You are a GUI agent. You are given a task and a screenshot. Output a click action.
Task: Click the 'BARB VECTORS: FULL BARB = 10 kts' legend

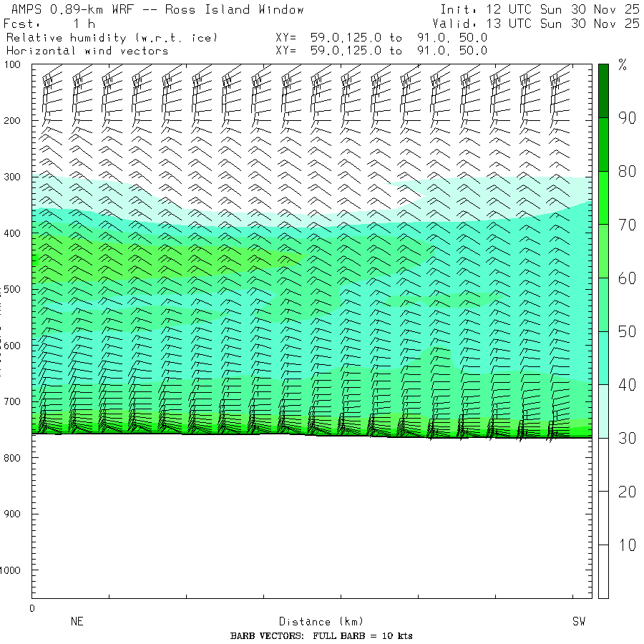[x=321, y=636]
